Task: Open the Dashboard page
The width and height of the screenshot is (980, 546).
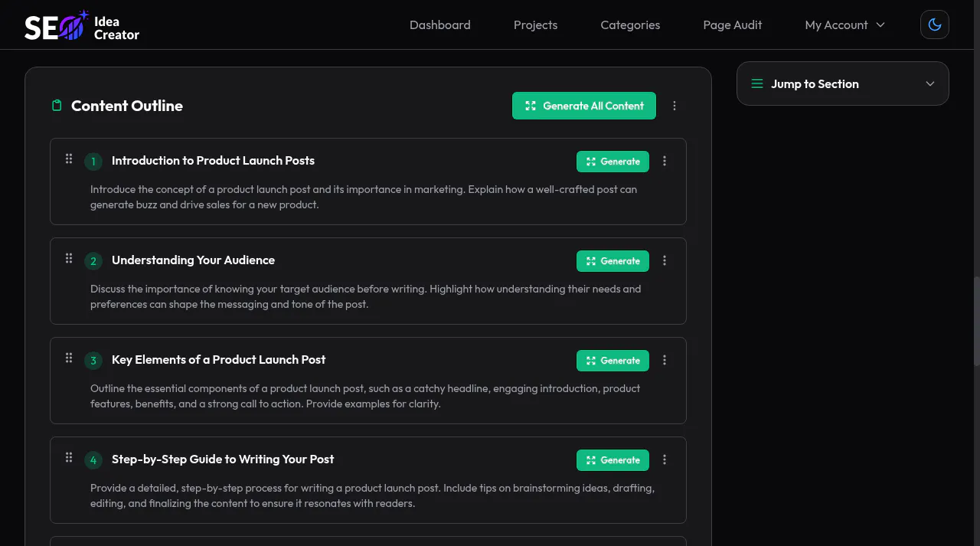Action: (440, 25)
